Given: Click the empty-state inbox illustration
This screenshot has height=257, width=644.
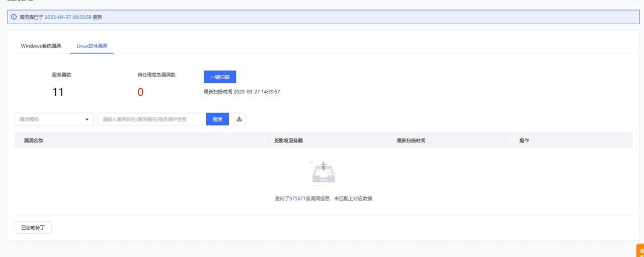Looking at the screenshot, I should (323, 173).
